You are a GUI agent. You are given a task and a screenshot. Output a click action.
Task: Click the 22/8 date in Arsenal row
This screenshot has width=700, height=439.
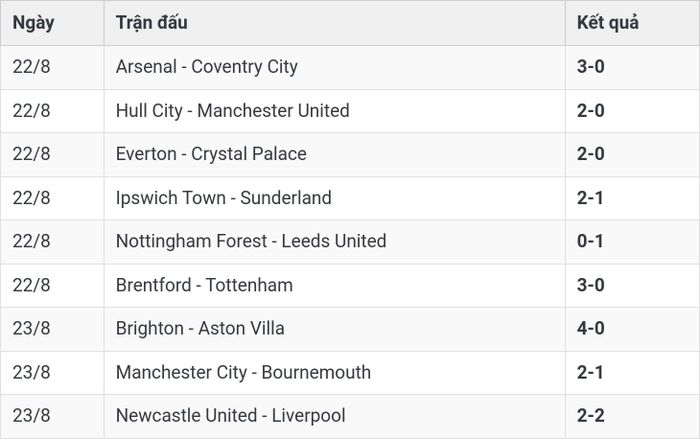pos(31,67)
